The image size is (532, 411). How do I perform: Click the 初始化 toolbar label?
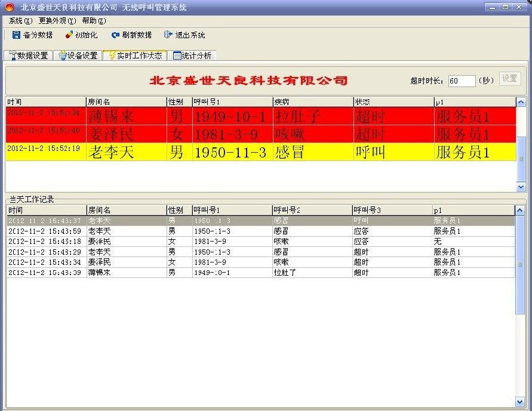(x=86, y=35)
